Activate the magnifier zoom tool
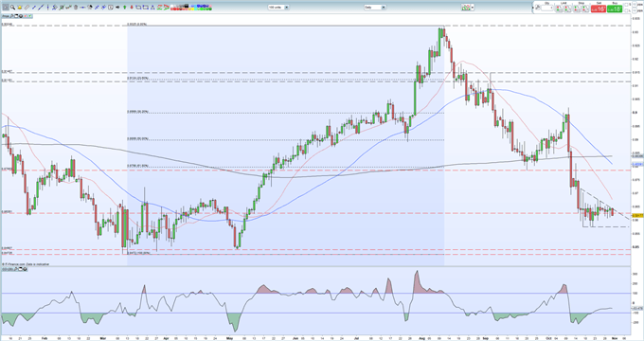 tap(12, 7)
